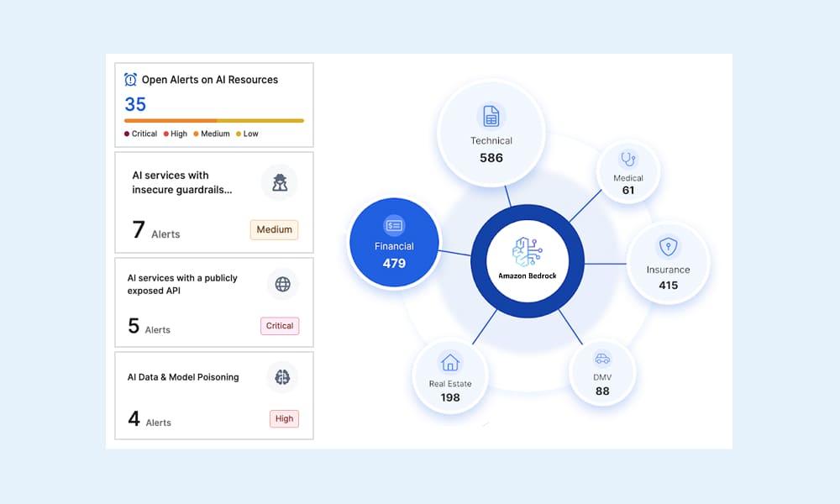Image resolution: width=840 pixels, height=504 pixels.
Task: Click the Insurance label
Action: pos(668,270)
